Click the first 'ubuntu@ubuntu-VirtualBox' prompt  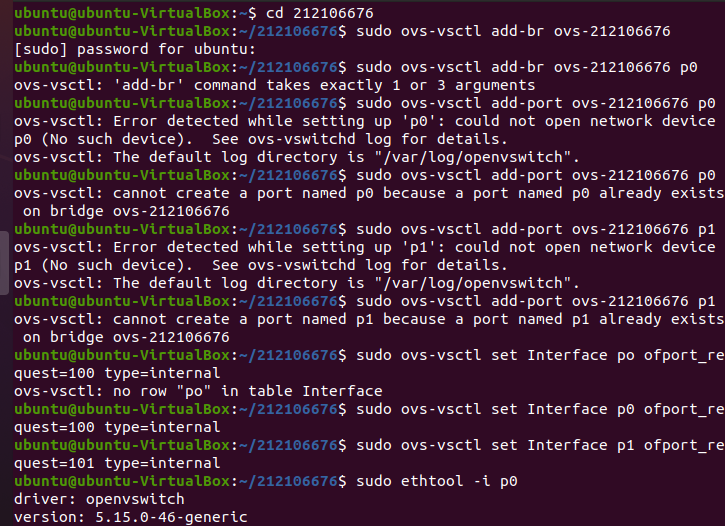click(x=118, y=13)
